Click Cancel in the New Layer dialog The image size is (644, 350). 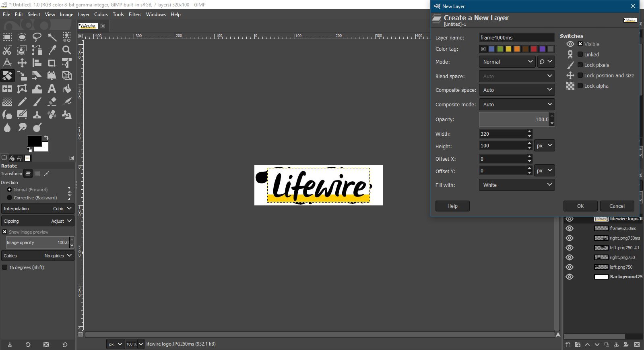[617, 206]
